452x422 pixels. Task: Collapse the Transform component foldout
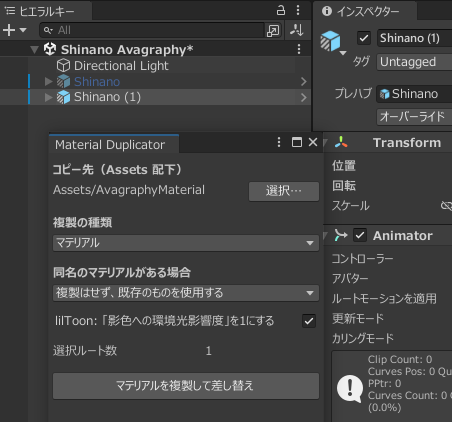(x=326, y=143)
